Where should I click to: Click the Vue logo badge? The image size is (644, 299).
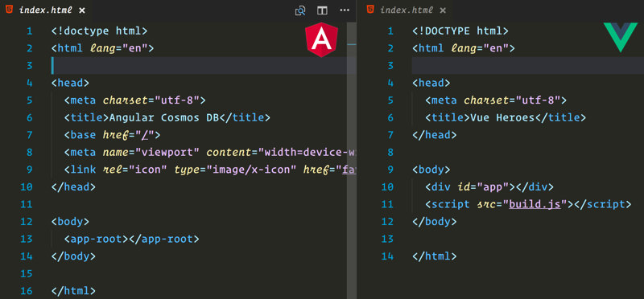620,37
